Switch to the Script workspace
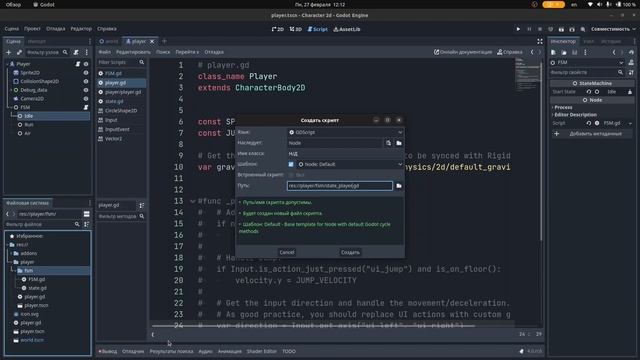 318,29
